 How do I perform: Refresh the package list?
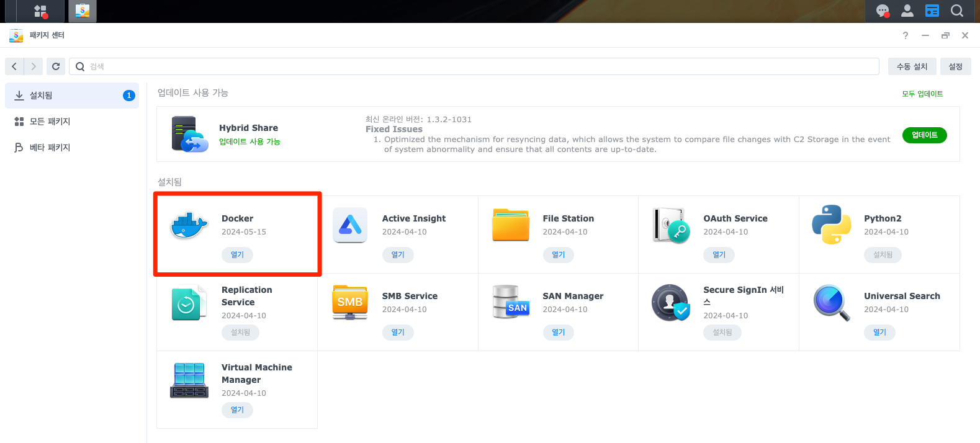(x=56, y=66)
